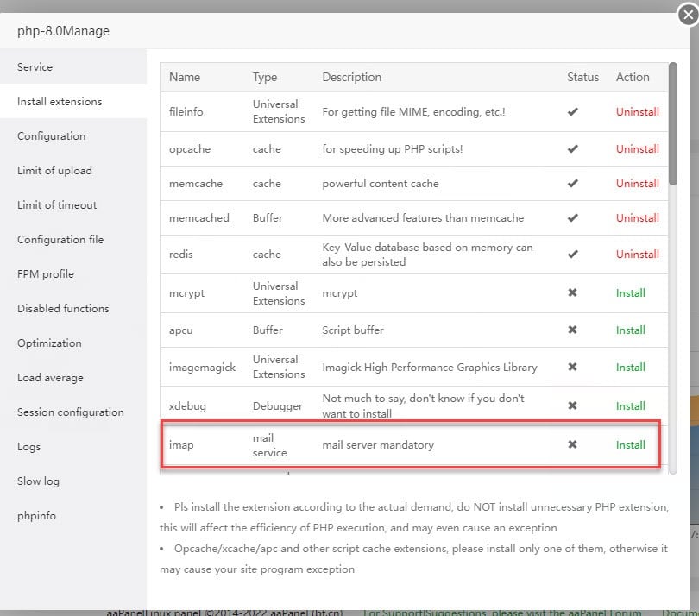699x616 pixels.
Task: Click the checkmark status for fileinfo
Action: point(572,111)
